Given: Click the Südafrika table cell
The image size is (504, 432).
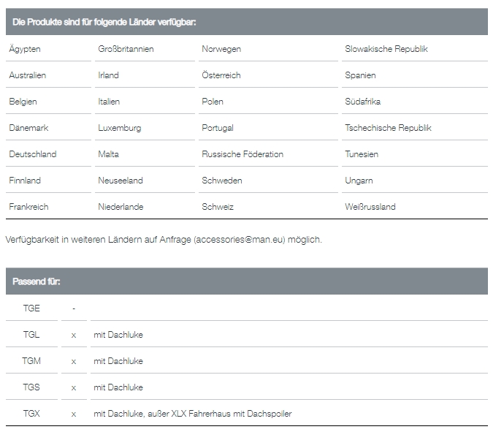Looking at the screenshot, I should (363, 102).
